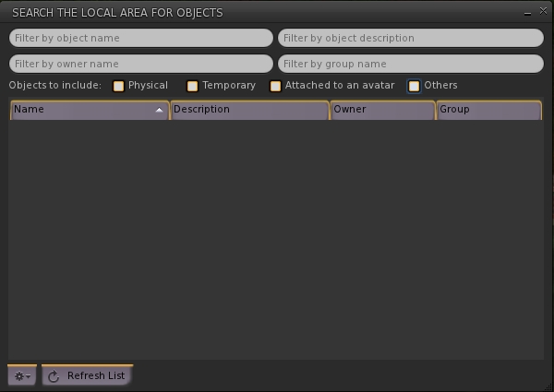Focus the Filter by object description field
This screenshot has height=392, width=554.
tap(410, 38)
